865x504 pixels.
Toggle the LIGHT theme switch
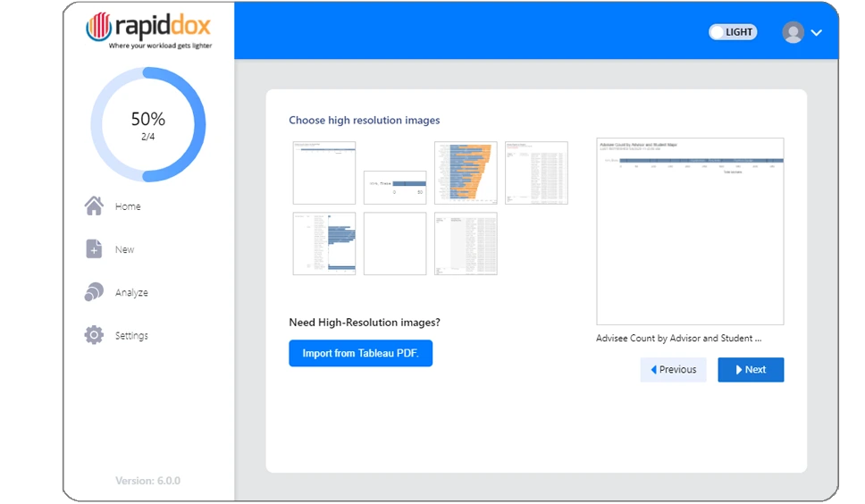click(733, 32)
